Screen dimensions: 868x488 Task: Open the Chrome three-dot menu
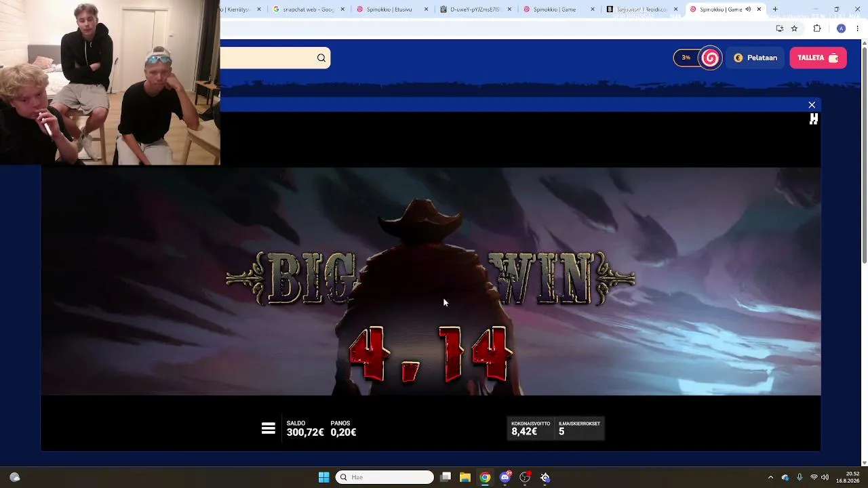point(857,28)
